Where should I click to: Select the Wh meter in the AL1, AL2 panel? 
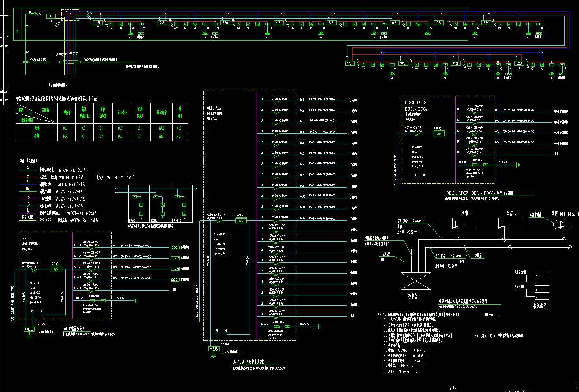click(241, 220)
